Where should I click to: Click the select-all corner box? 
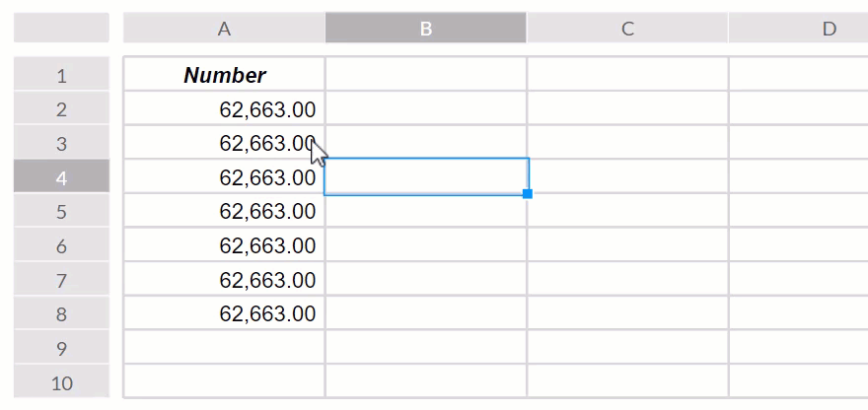[x=61, y=29]
